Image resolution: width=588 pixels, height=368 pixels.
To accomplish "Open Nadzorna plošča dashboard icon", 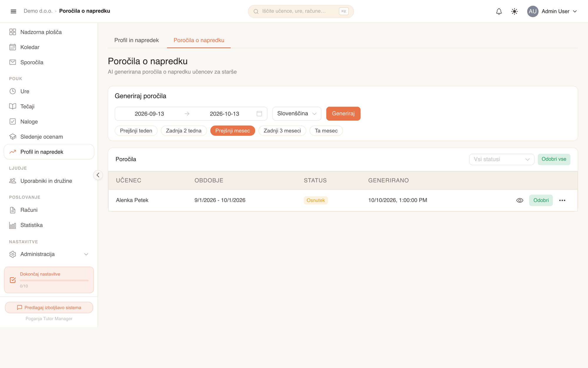I will tap(13, 32).
